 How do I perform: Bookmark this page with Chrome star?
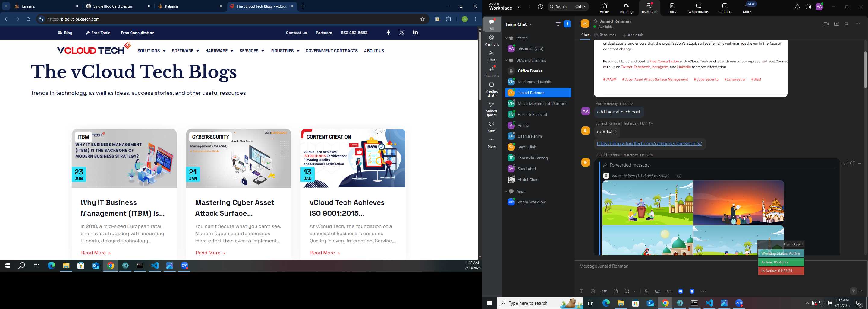point(422,19)
